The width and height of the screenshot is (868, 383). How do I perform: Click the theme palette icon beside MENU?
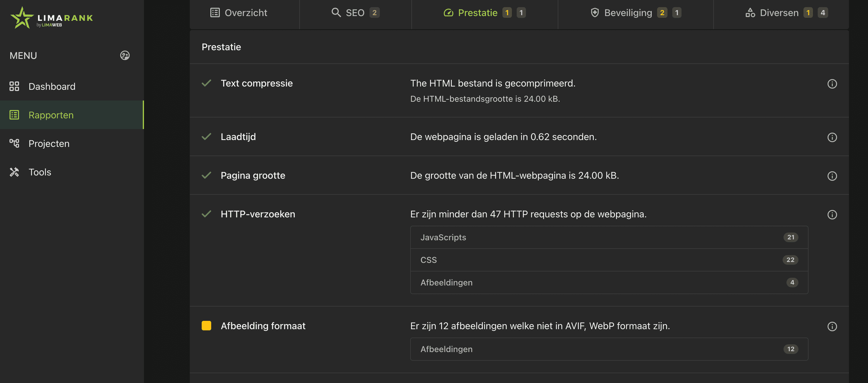(x=125, y=56)
